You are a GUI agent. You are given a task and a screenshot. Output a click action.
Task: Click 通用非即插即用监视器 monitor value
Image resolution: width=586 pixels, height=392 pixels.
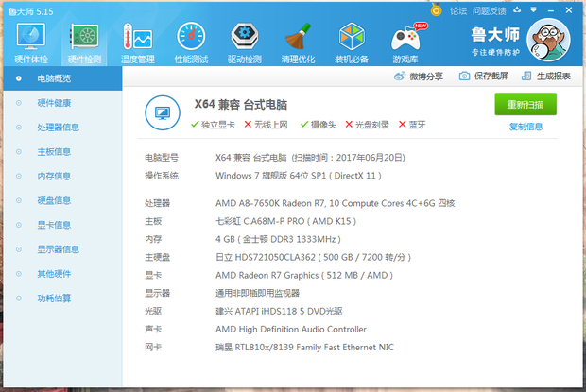click(257, 293)
